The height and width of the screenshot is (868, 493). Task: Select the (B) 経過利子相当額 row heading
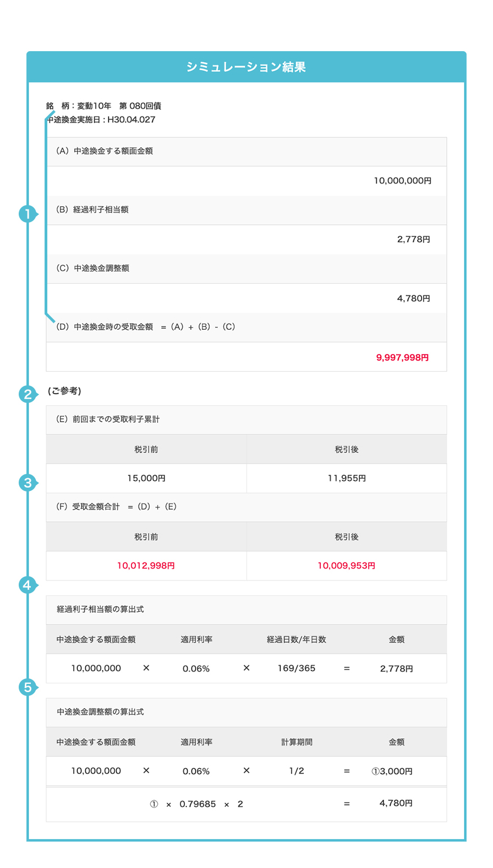coord(92,210)
